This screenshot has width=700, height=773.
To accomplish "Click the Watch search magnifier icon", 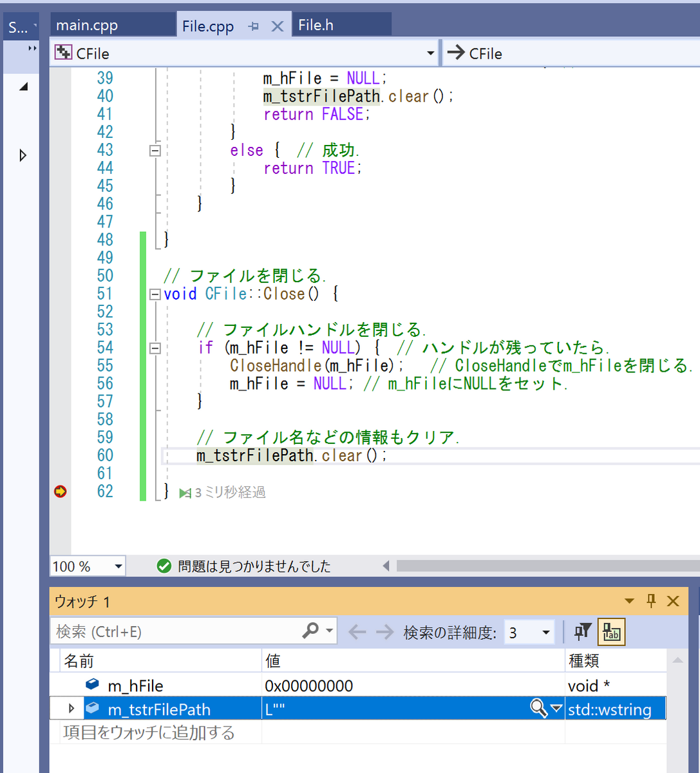I will coord(310,631).
